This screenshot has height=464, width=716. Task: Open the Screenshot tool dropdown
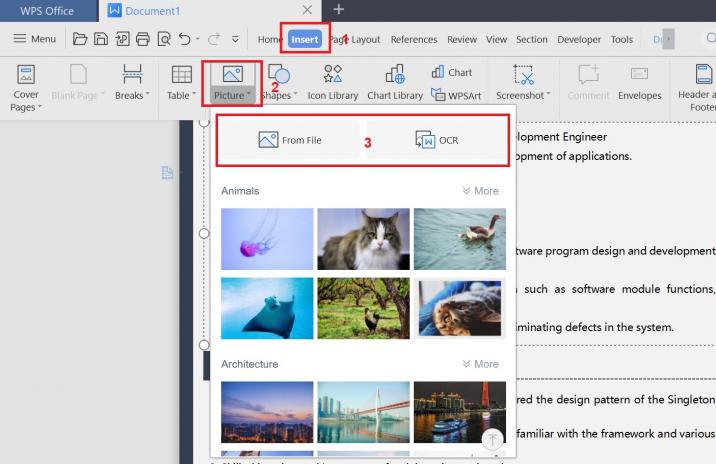click(x=523, y=82)
